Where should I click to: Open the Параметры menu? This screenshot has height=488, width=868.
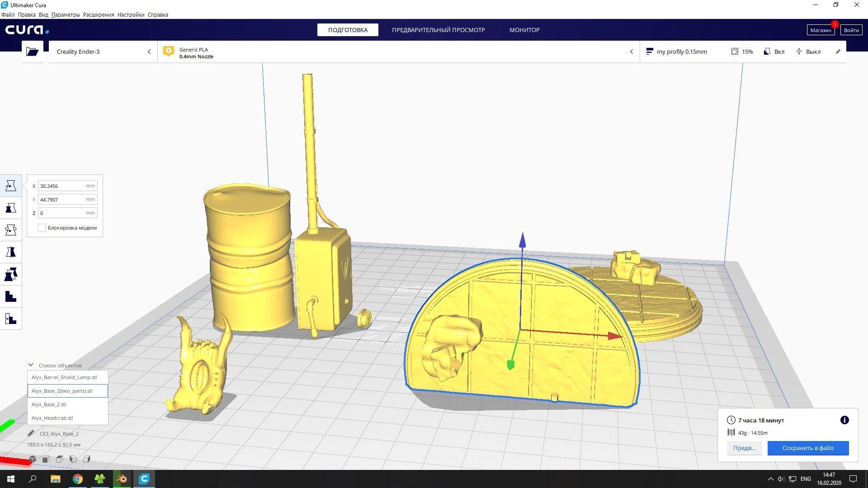pos(66,14)
